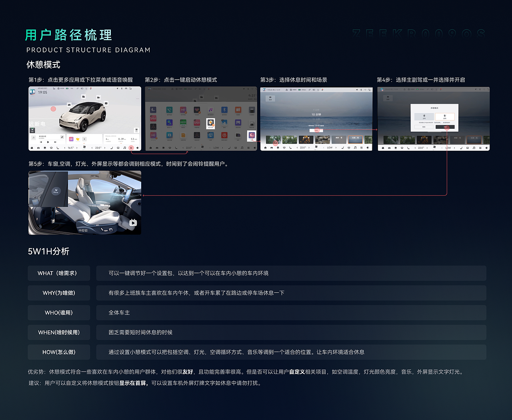Tap the music note icon in step 1 bottom bar
This screenshot has width=512, height=420.
click(125, 148)
